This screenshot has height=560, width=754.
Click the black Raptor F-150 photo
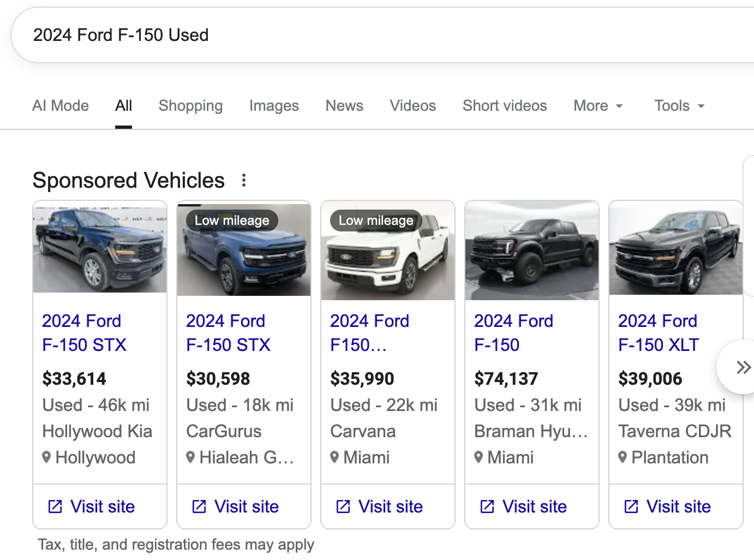click(532, 250)
